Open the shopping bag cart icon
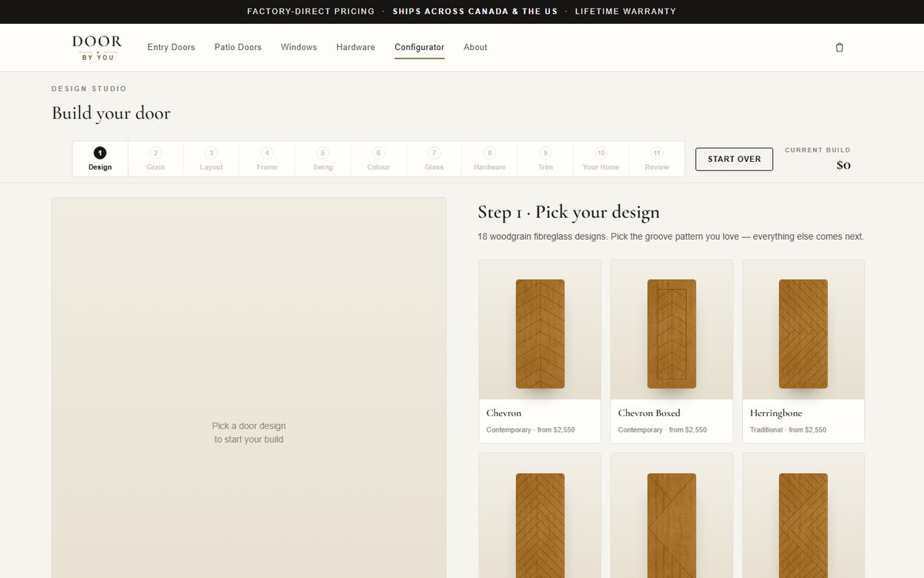The width and height of the screenshot is (924, 578). tap(839, 47)
